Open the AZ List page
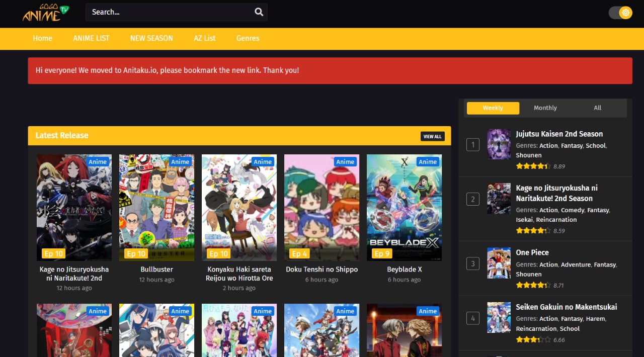This screenshot has width=644, height=357. pos(205,38)
